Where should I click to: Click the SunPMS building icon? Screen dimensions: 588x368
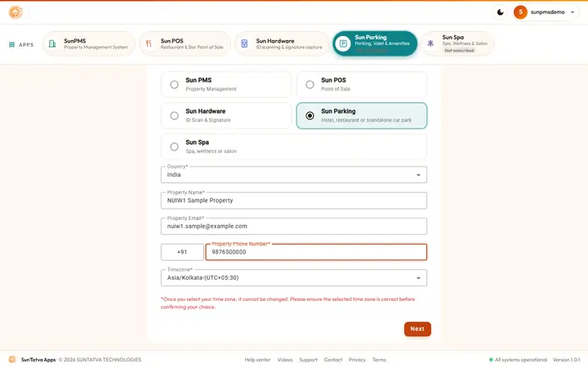point(52,44)
